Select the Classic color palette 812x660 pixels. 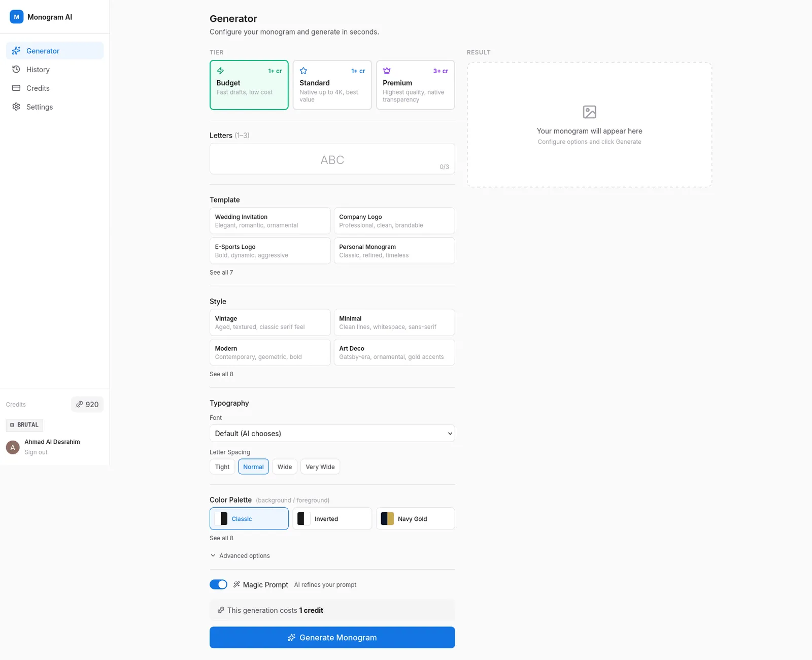[249, 519]
